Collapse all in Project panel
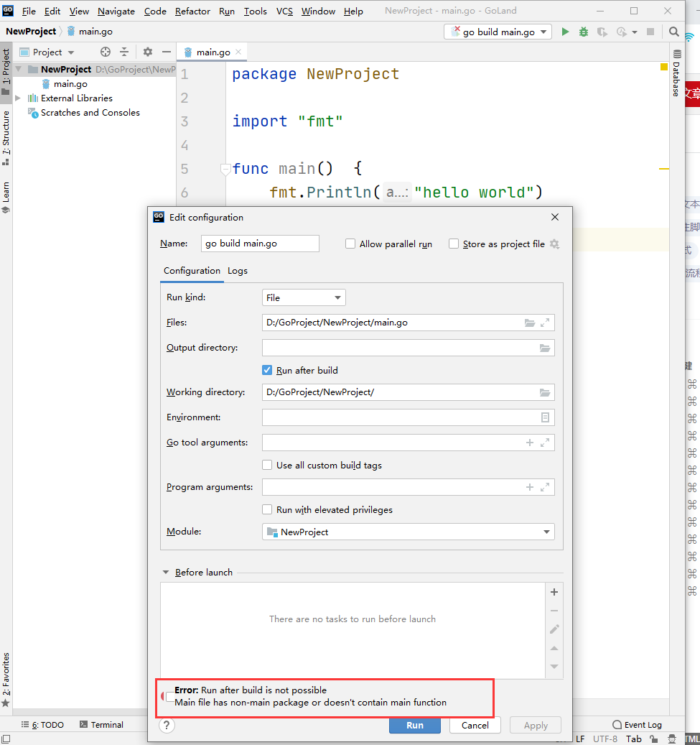The image size is (700, 745). coord(124,52)
